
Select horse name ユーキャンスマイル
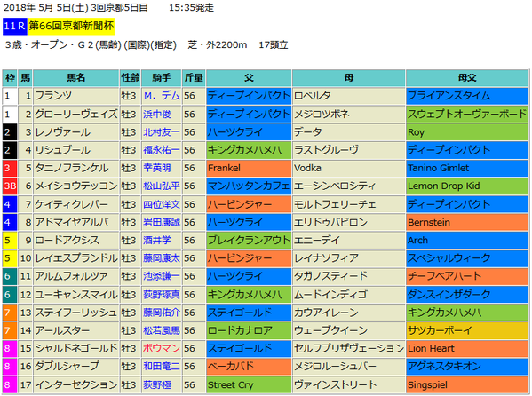click(76, 295)
